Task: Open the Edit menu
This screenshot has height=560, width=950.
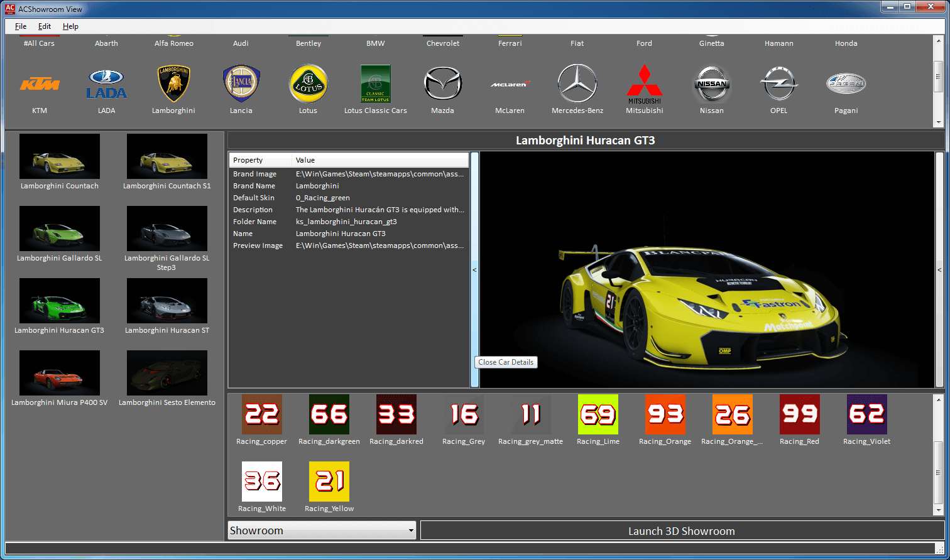Action: (45, 26)
